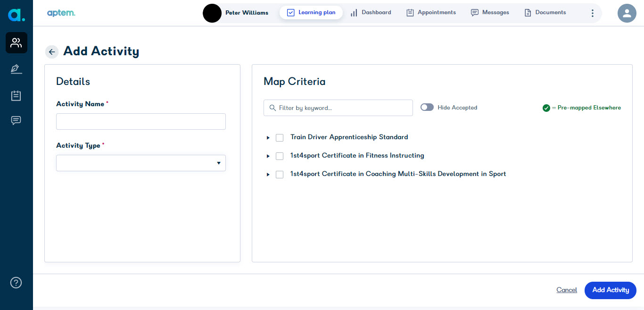Expand the Train Driver Apprenticeship Standard node
This screenshot has width=644, height=310.
[x=268, y=138]
